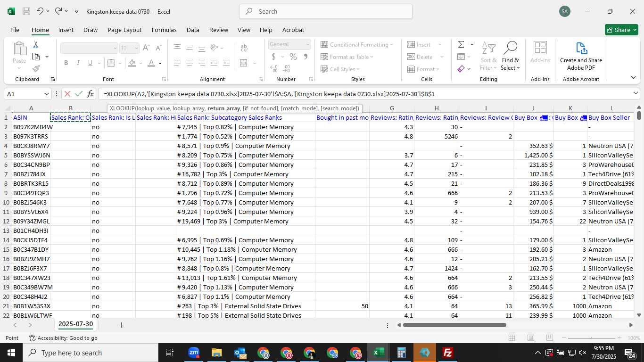Click Create and Share Adobe PDF
The width and height of the screenshot is (644, 362).
tap(581, 56)
